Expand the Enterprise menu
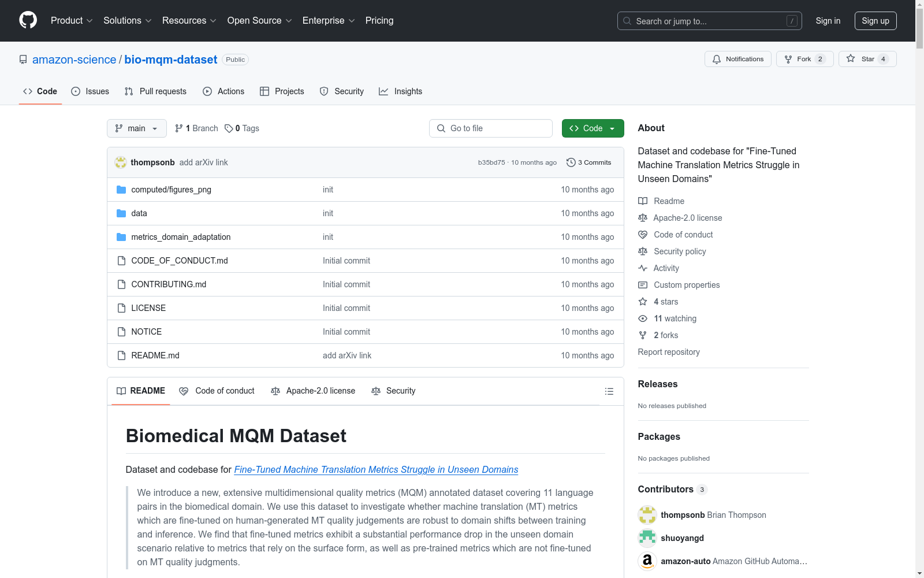The height and width of the screenshot is (578, 924). pyautogui.click(x=329, y=21)
